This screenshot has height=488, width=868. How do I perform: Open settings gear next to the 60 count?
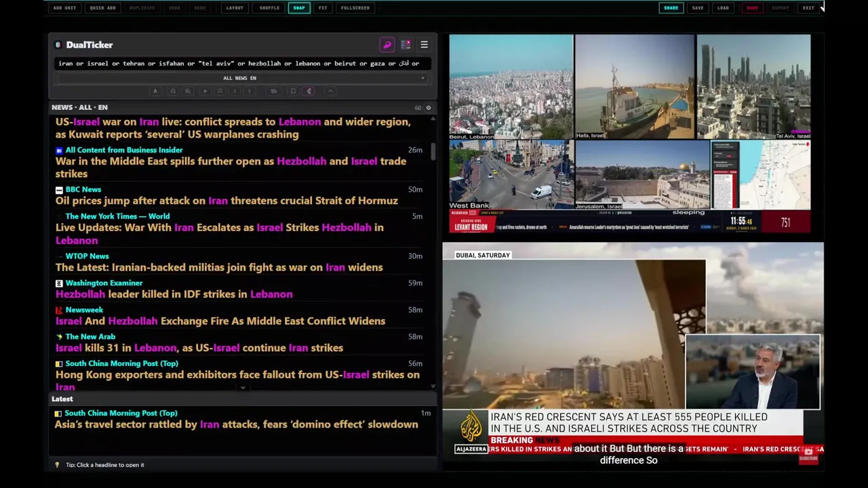(428, 108)
